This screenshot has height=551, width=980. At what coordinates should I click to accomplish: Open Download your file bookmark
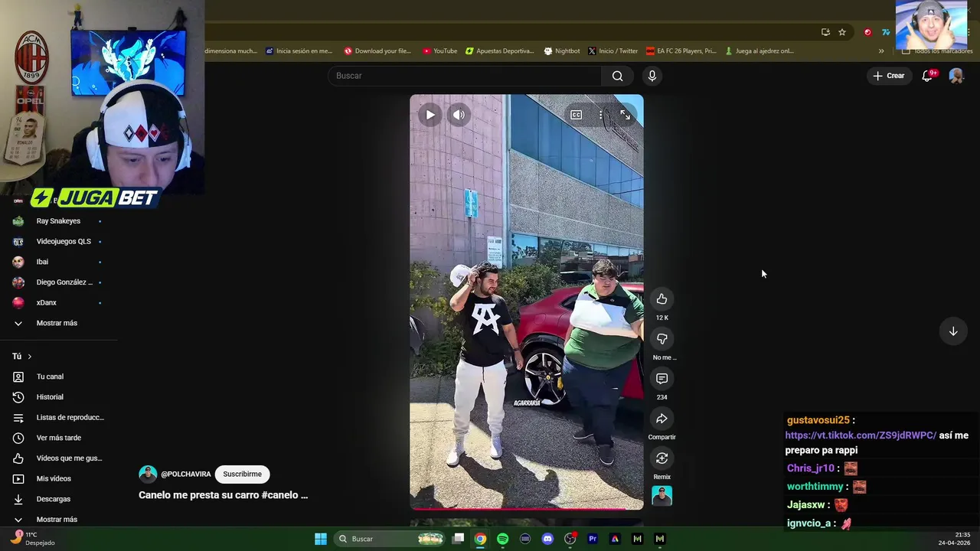[377, 51]
